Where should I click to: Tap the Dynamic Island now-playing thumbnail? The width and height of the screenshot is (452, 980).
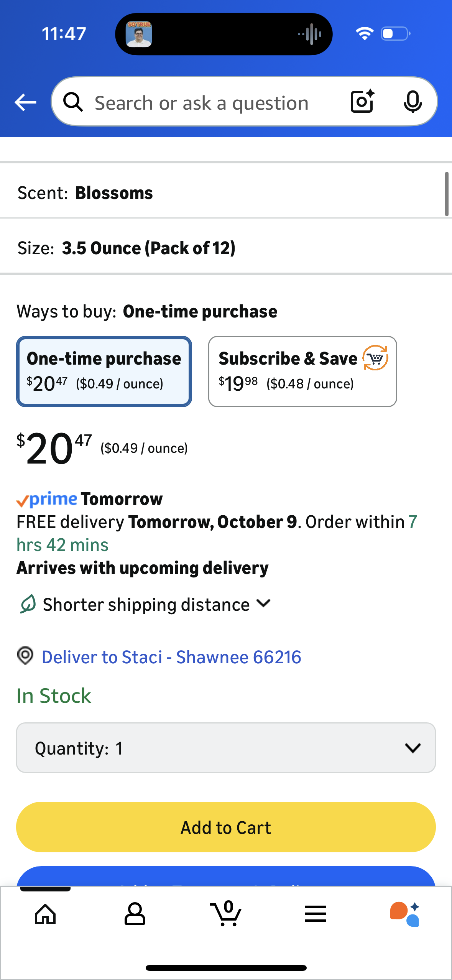[139, 34]
